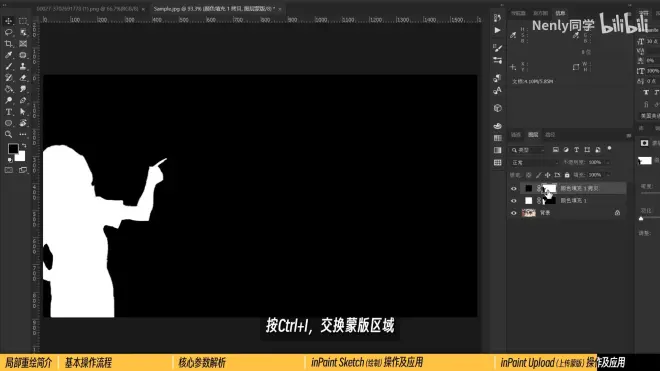Switch to the Sample.jpg document tab
660x371 pixels.
coord(214,9)
